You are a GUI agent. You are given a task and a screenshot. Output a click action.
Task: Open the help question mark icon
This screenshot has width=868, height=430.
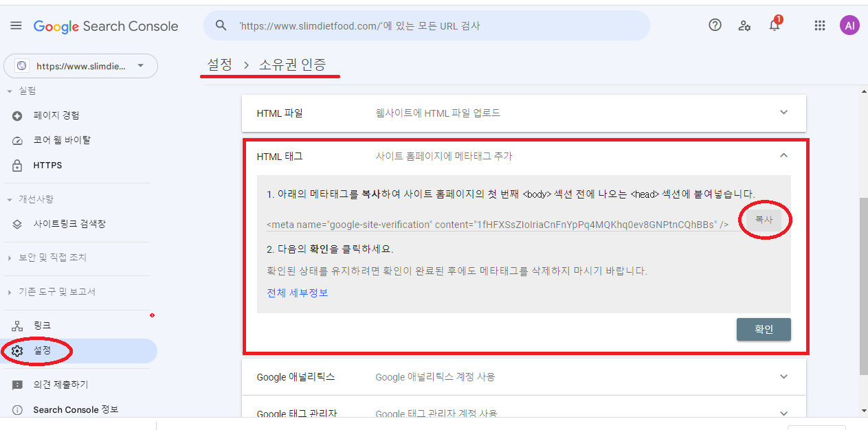coord(715,25)
